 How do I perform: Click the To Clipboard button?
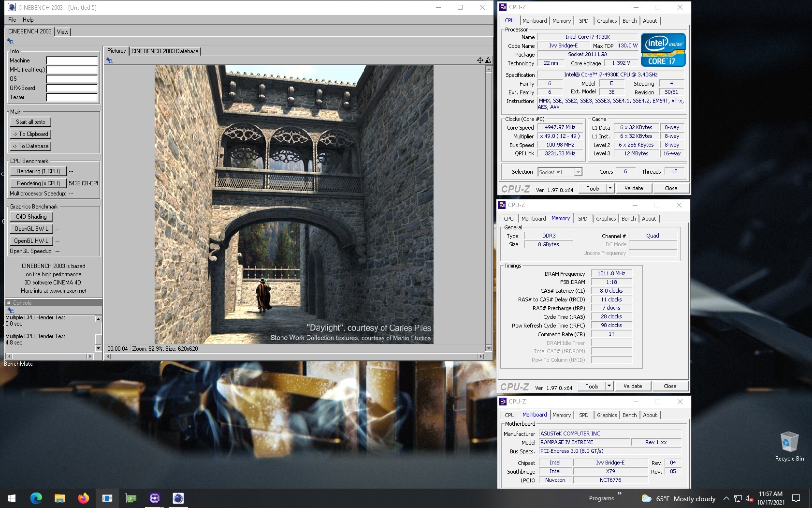pos(30,134)
